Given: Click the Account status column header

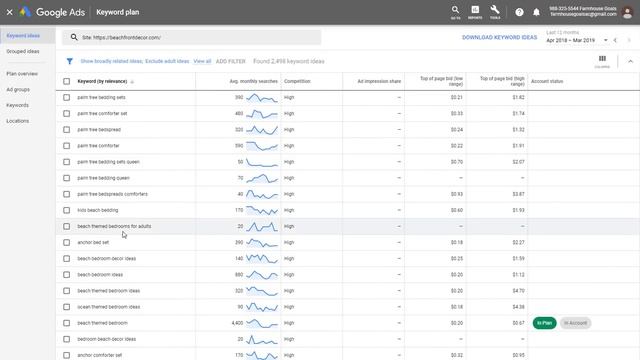Looking at the screenshot, I should coord(547,81).
